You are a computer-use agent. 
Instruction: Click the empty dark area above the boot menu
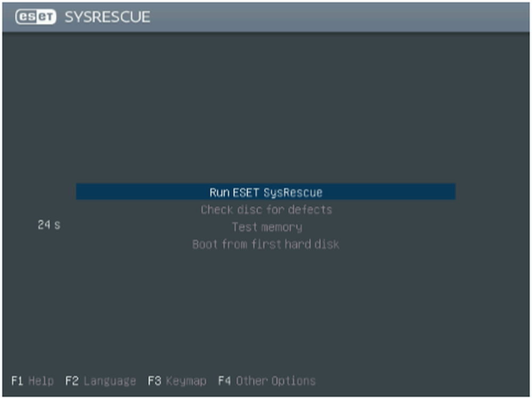(x=266, y=106)
